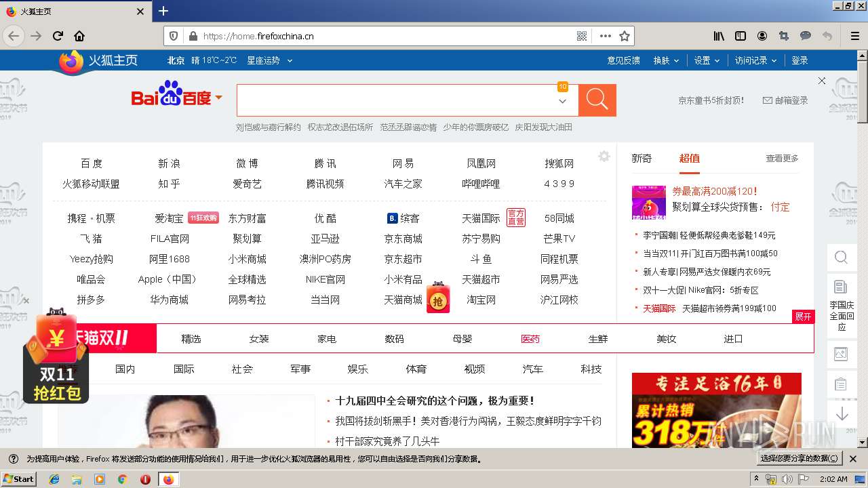Open the 查看更多 link
Image resolution: width=868 pixels, height=488 pixels.
783,158
